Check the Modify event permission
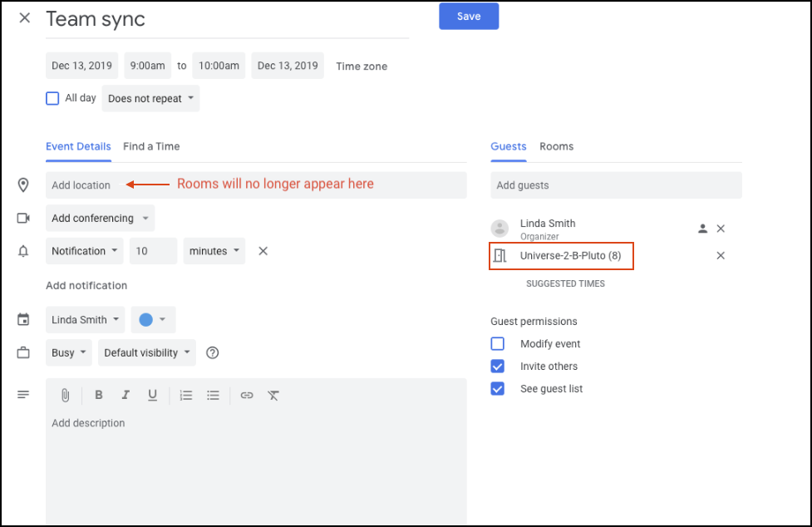 pyautogui.click(x=497, y=344)
